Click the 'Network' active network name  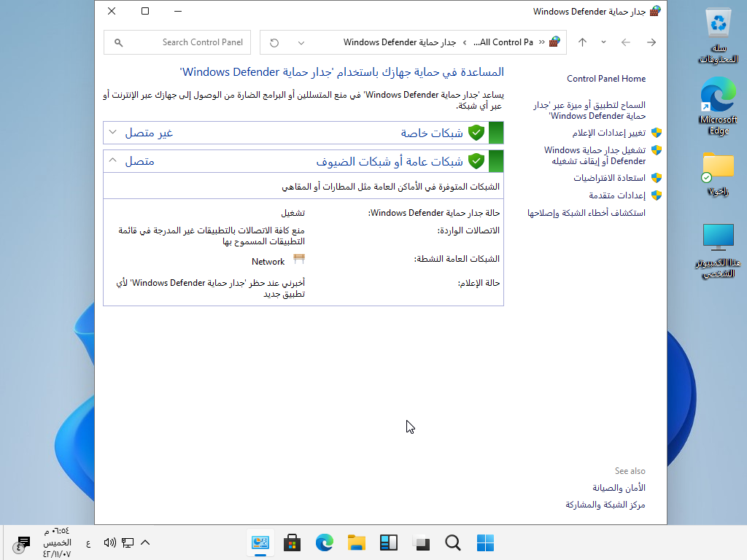click(x=268, y=262)
